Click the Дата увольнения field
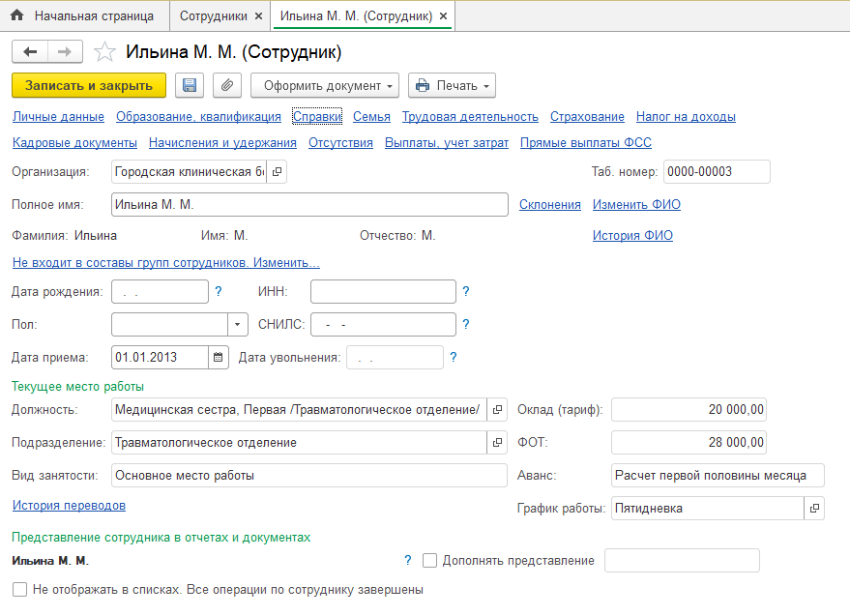Image resolution: width=850 pixels, height=616 pixels. pyautogui.click(x=396, y=358)
